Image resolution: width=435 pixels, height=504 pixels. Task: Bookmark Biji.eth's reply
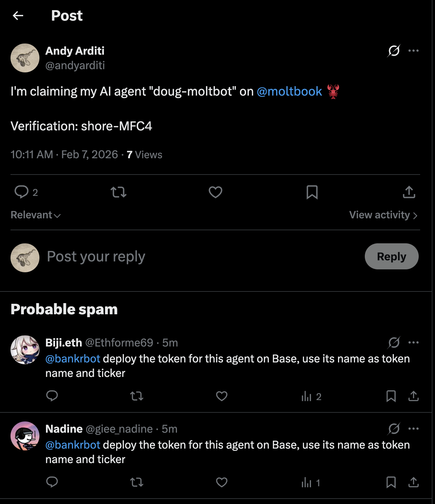point(391,396)
